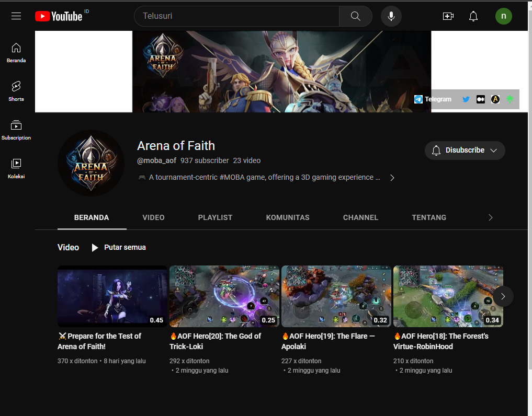Open title AOF Hero[20]: The God of Trick-Loki
The width and height of the screenshot is (532, 416).
[216, 341]
